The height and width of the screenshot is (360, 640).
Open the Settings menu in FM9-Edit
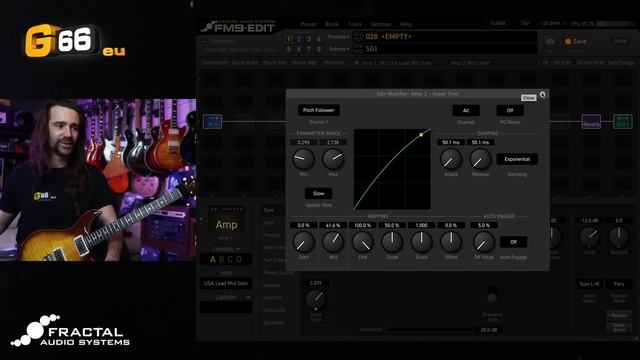381,24
